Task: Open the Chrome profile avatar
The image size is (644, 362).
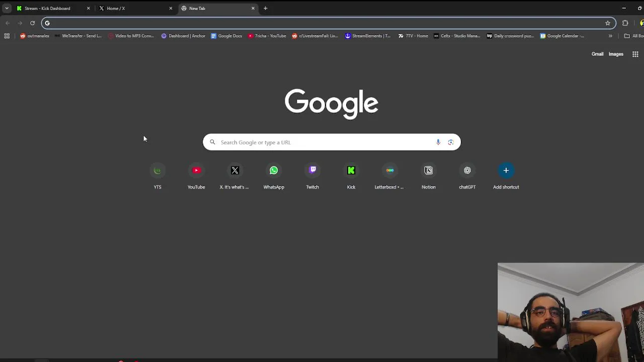Action: click(642, 23)
